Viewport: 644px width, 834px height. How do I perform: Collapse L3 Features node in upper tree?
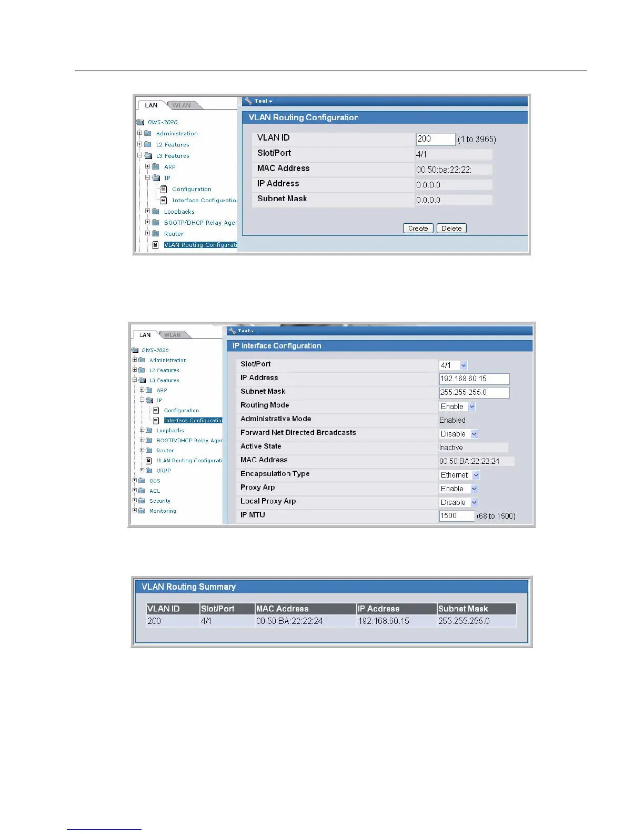tap(140, 155)
